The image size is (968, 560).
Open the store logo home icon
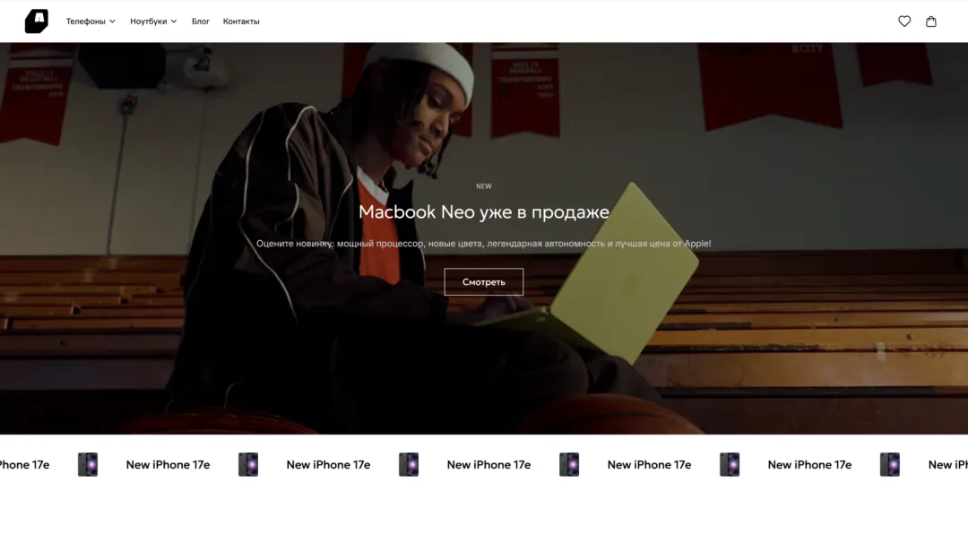click(x=37, y=21)
